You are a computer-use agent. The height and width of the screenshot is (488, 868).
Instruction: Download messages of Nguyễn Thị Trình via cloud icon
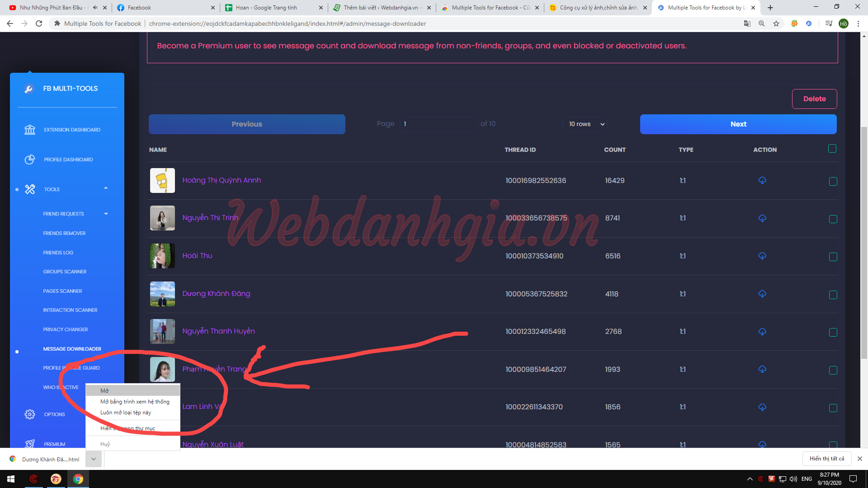[762, 218]
